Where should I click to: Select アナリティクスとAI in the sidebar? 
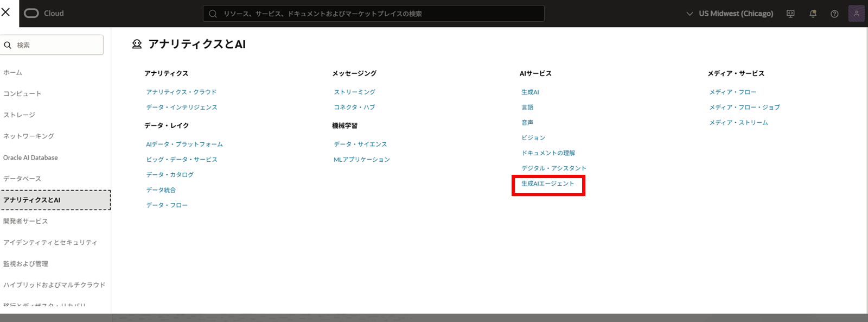(x=55, y=200)
